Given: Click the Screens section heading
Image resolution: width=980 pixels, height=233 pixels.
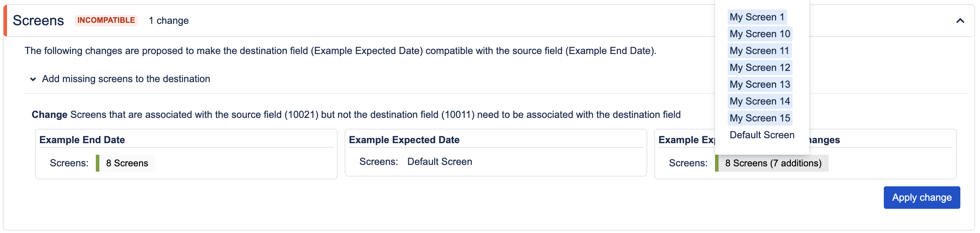Looking at the screenshot, I should click(38, 20).
